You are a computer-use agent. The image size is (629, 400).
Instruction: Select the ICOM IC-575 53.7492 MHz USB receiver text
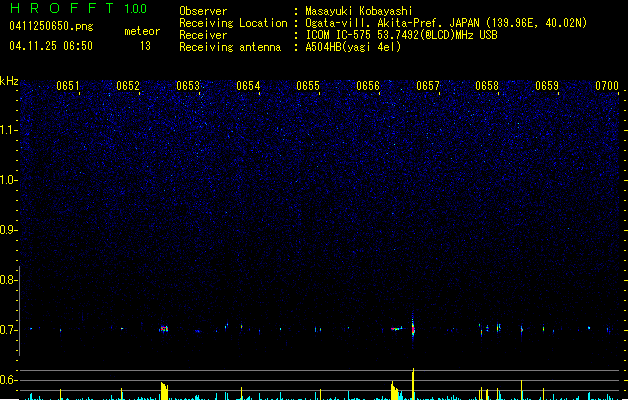tap(402, 35)
